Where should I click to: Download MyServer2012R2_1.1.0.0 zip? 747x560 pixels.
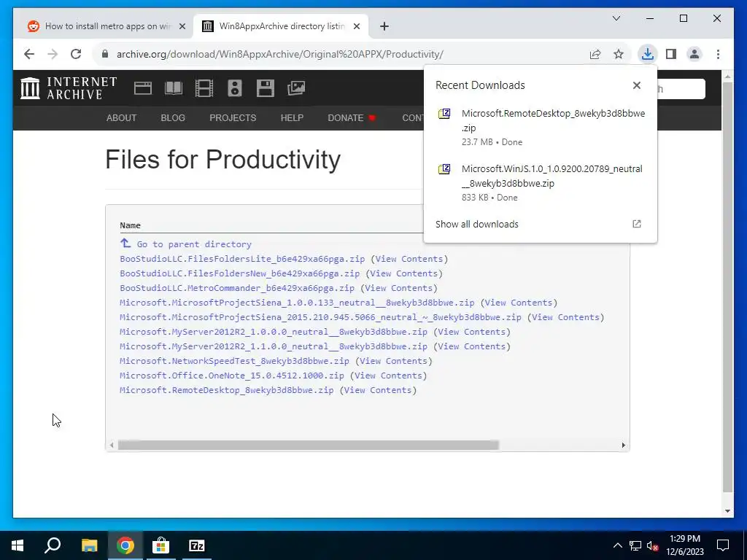point(274,346)
